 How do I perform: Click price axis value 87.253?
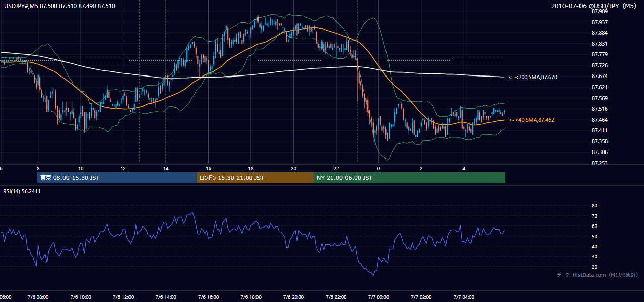click(x=599, y=163)
